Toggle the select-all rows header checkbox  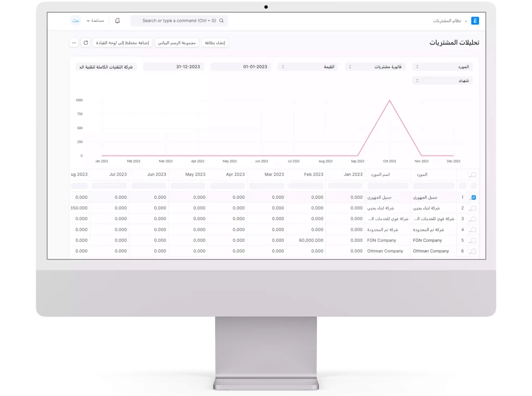coord(473,175)
